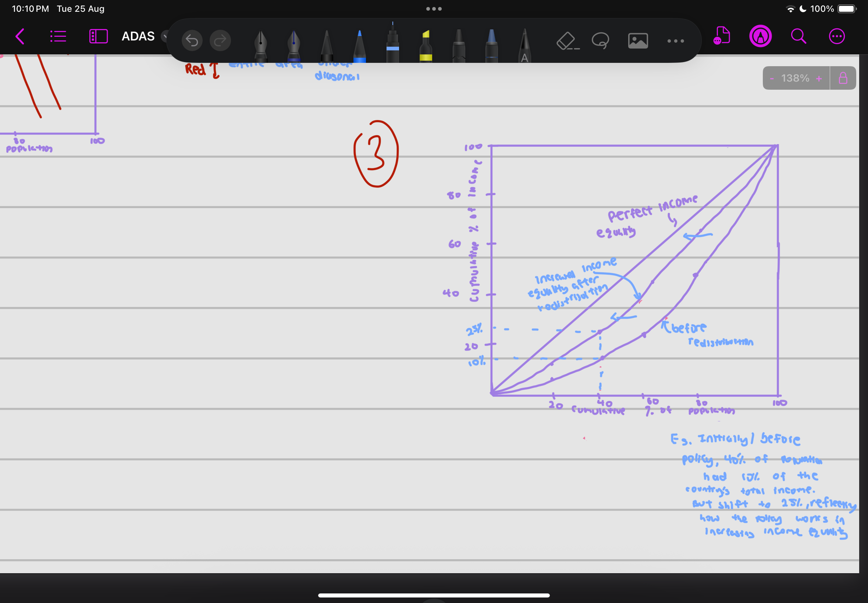868x603 pixels.
Task: Open the multitasking three-dot menu
Action: [x=434, y=9]
